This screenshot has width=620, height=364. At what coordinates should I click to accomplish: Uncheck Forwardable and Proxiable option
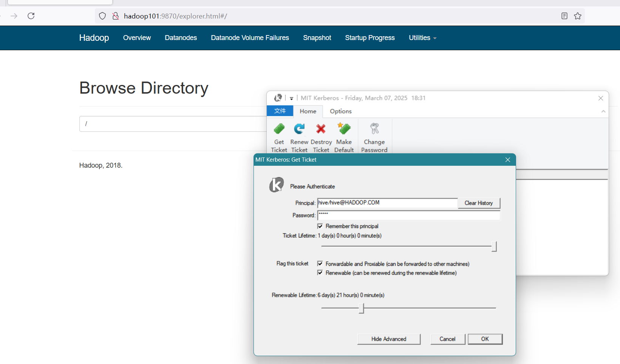point(320,264)
